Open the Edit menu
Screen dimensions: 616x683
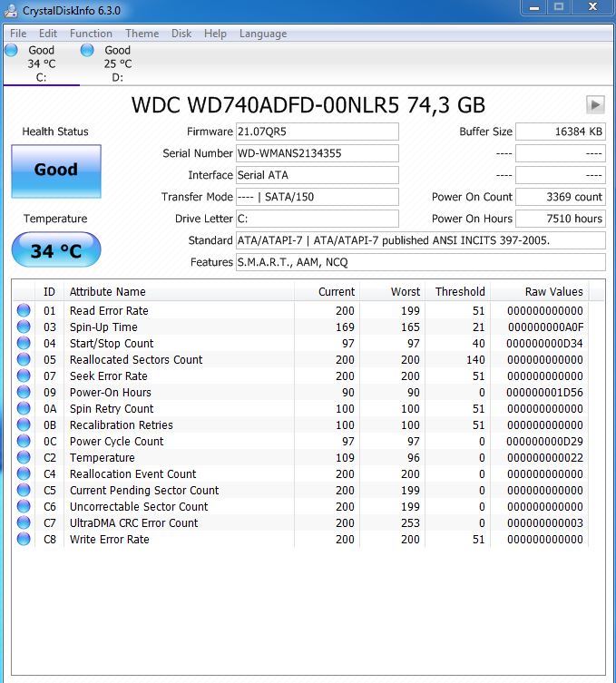[48, 34]
